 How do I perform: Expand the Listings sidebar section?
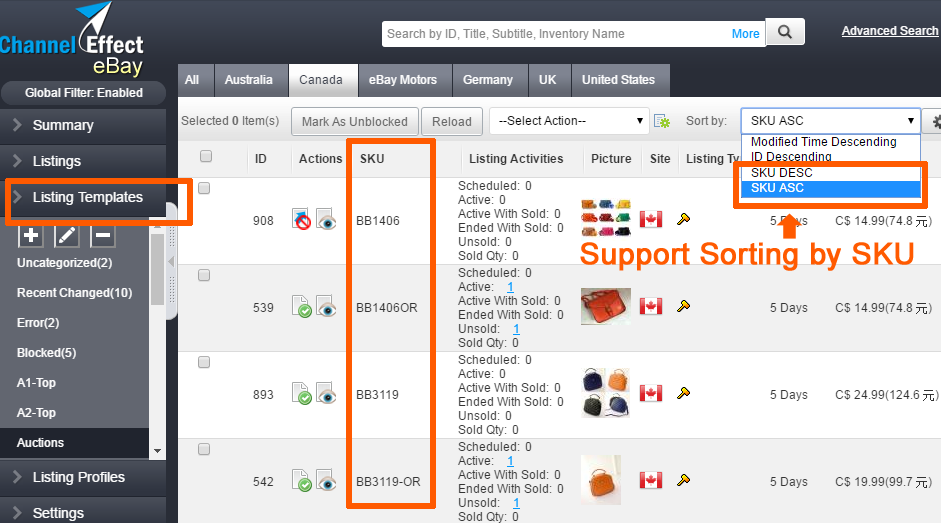(x=83, y=161)
